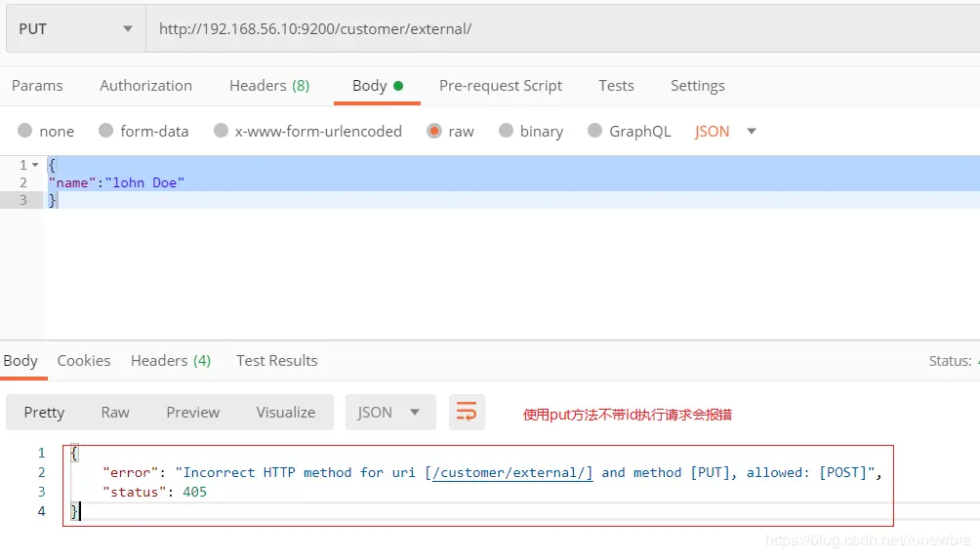
Task: Open the request Headers (8) tab
Action: click(269, 86)
